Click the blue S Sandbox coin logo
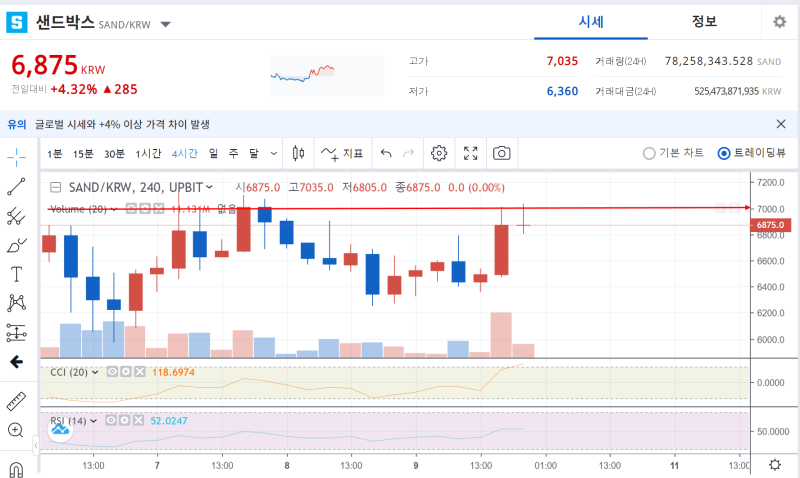The width and height of the screenshot is (800, 478). [x=17, y=22]
